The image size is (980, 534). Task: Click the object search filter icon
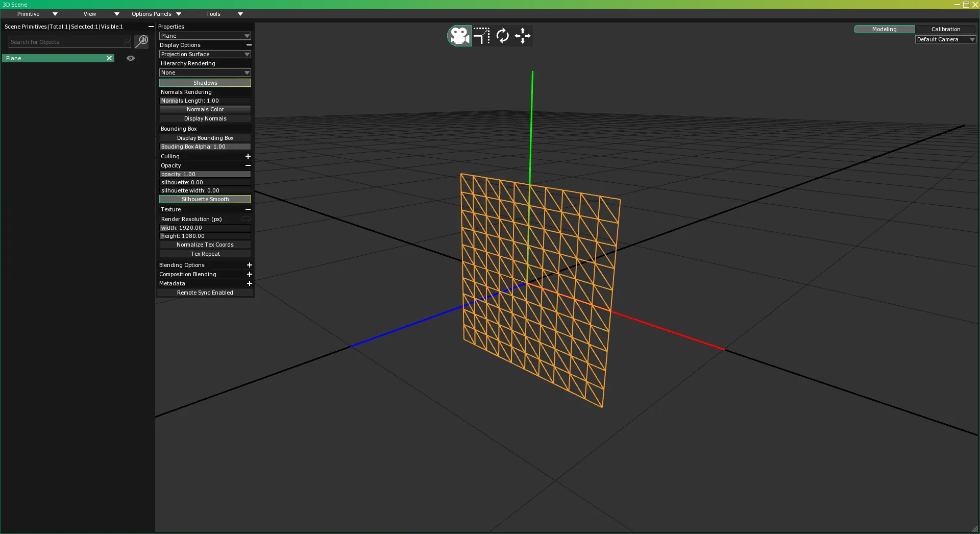tap(141, 41)
